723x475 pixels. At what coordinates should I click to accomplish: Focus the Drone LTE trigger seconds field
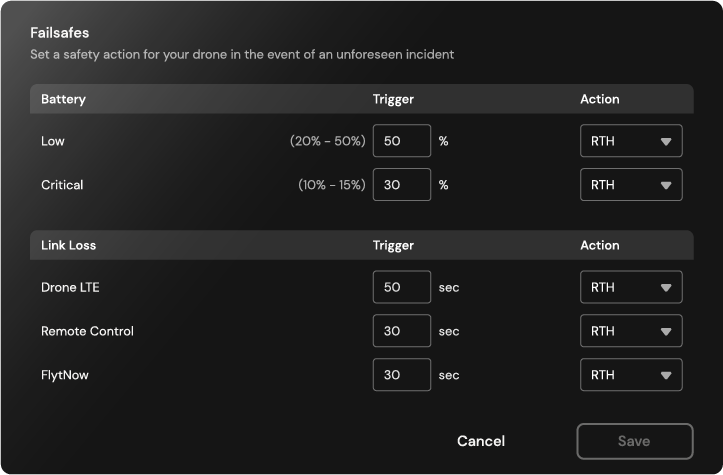402,287
